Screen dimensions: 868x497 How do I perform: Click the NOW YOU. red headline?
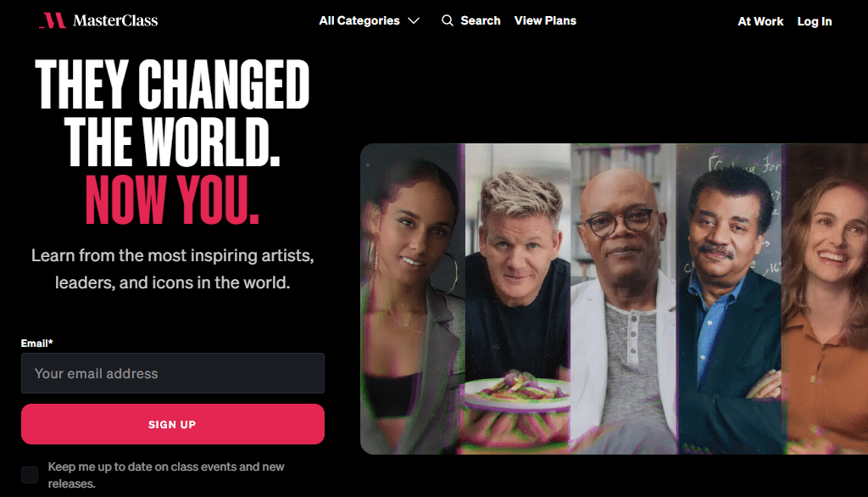[172, 200]
